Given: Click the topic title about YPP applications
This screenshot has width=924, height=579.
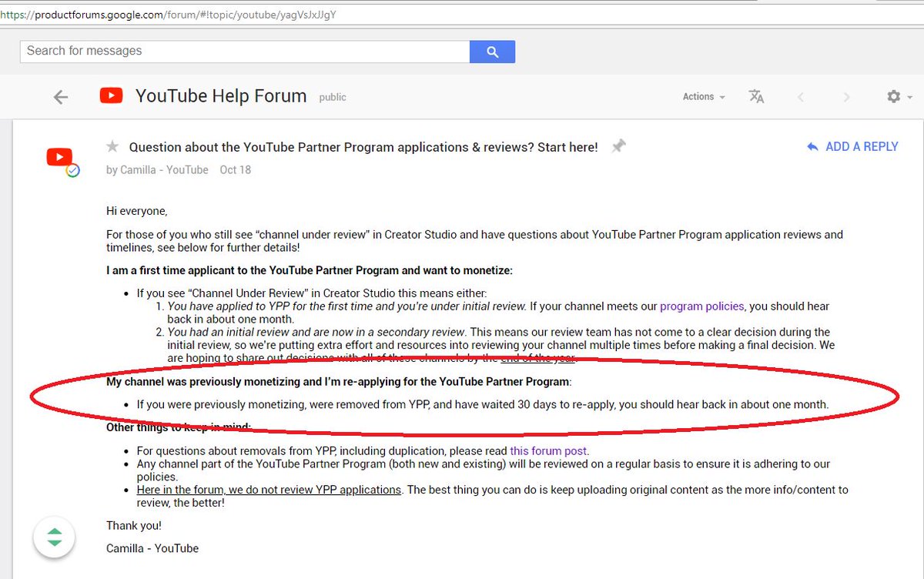Looking at the screenshot, I should pyautogui.click(x=363, y=147).
